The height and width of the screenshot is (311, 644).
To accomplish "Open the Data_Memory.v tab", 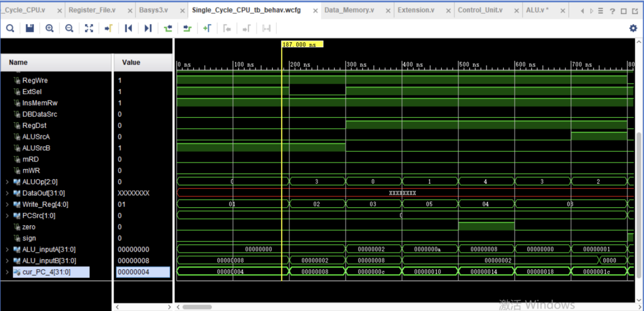I will coord(349,10).
